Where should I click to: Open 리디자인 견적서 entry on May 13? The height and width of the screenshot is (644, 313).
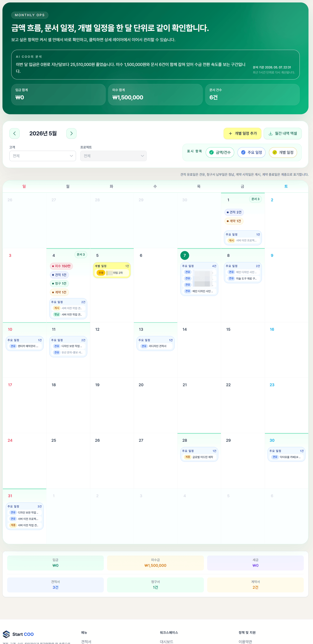point(156,346)
